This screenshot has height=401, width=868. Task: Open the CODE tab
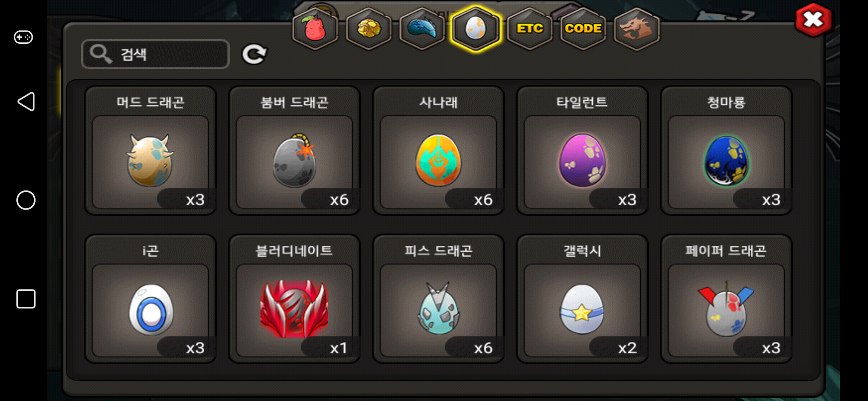tap(583, 29)
